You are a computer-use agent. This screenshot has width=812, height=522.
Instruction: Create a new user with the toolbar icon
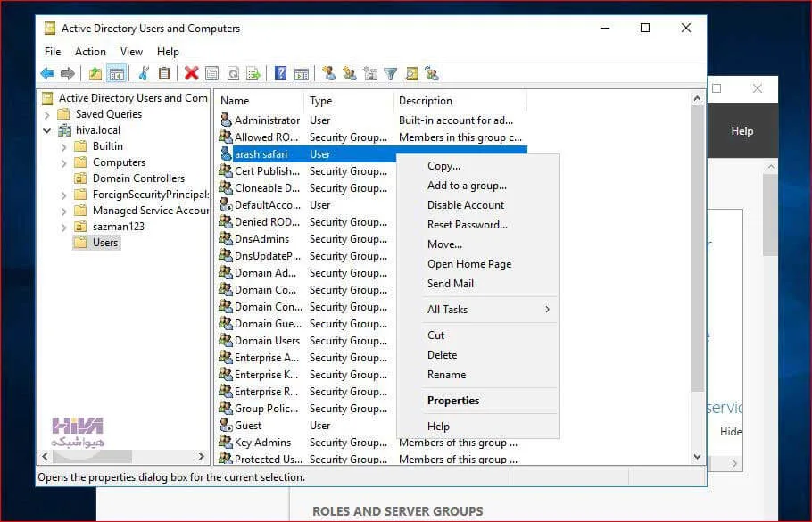(x=329, y=73)
